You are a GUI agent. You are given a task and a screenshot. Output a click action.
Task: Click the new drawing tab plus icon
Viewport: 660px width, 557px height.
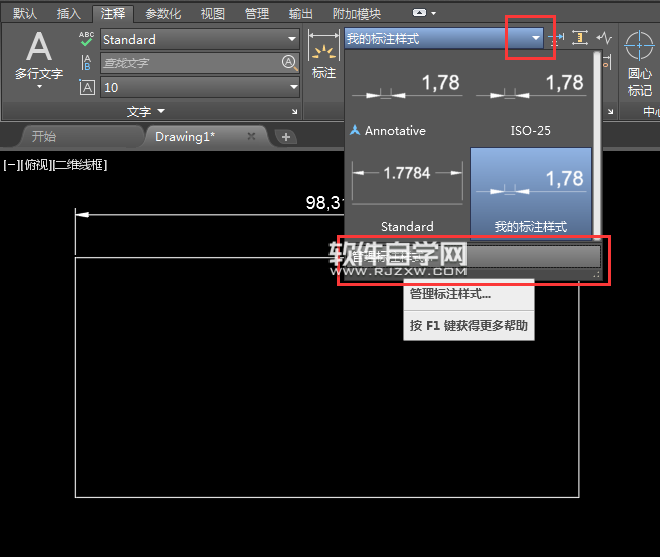(x=286, y=137)
